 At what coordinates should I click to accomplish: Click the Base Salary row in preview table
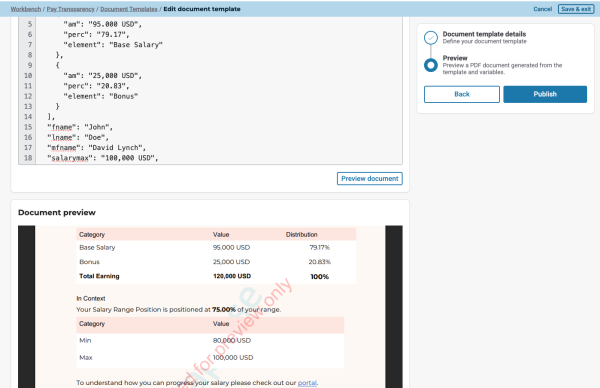click(216, 248)
